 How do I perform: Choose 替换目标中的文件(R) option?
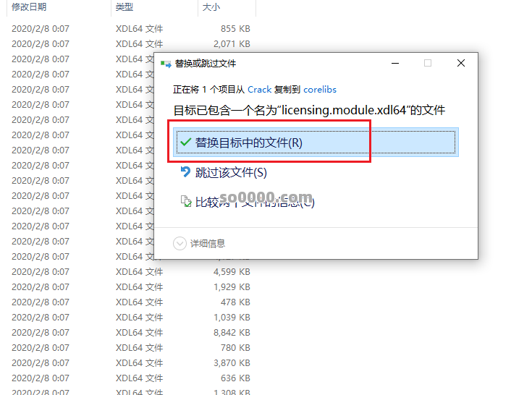point(249,143)
